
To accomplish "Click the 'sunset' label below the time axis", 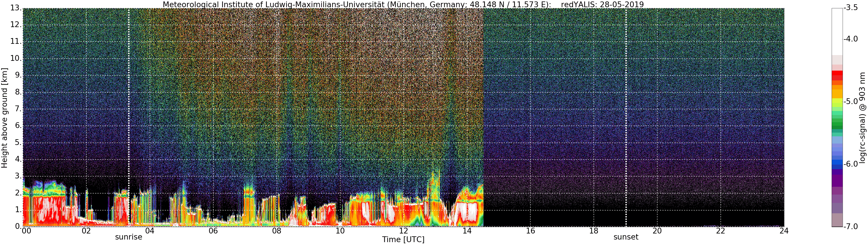I will pyautogui.click(x=626, y=237).
